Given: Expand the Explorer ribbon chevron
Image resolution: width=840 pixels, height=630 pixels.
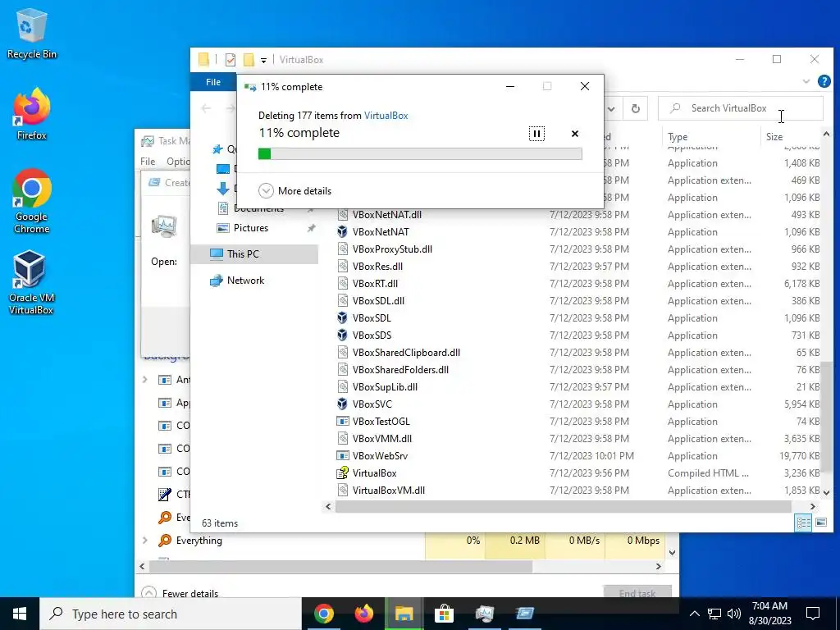Looking at the screenshot, I should 806,81.
